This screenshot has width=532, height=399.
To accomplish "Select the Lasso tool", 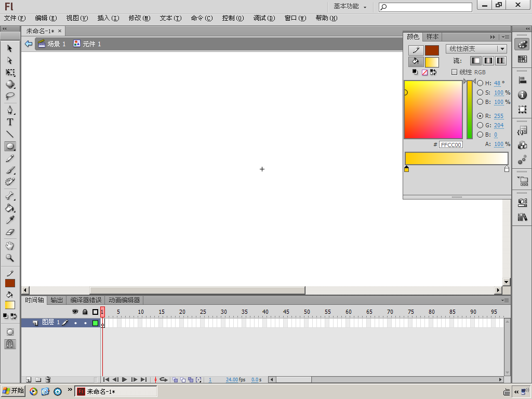I will [x=10, y=96].
